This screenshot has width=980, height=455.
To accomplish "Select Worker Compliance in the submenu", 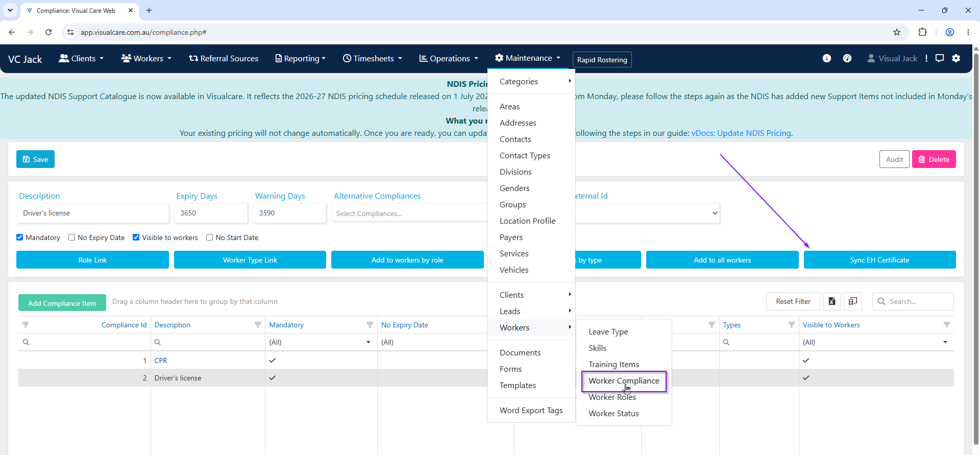I will (624, 380).
